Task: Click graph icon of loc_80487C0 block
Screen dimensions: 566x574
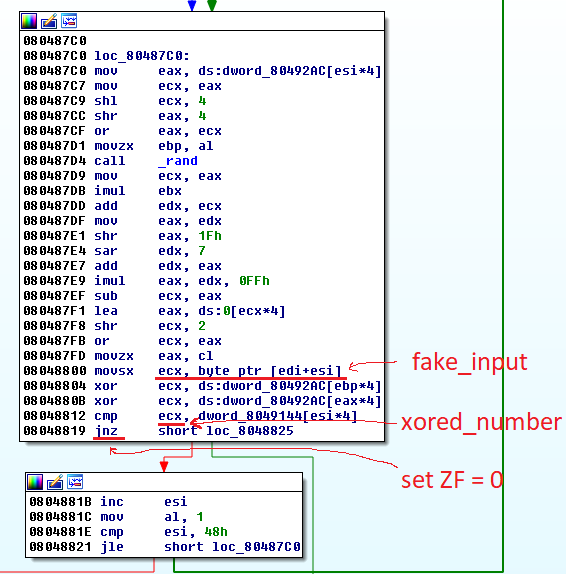Action: 69,21
